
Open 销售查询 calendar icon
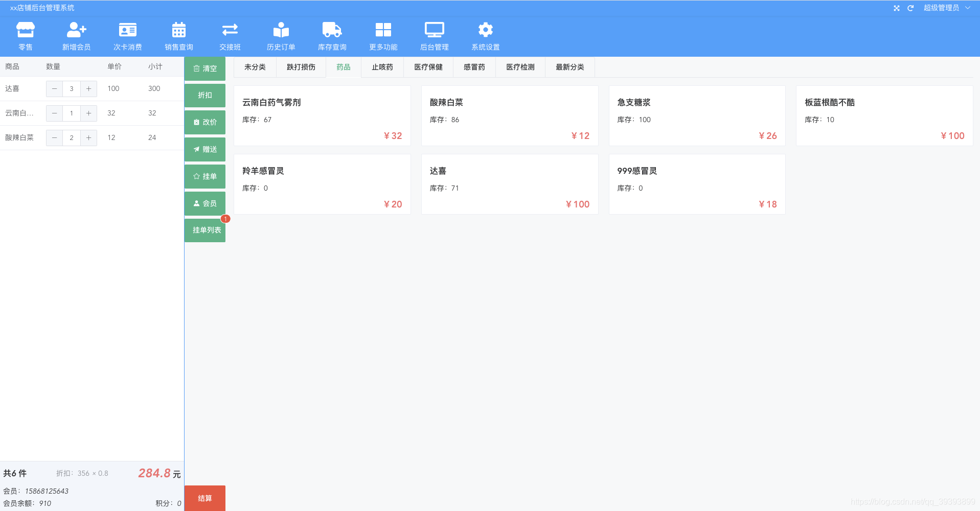click(178, 30)
